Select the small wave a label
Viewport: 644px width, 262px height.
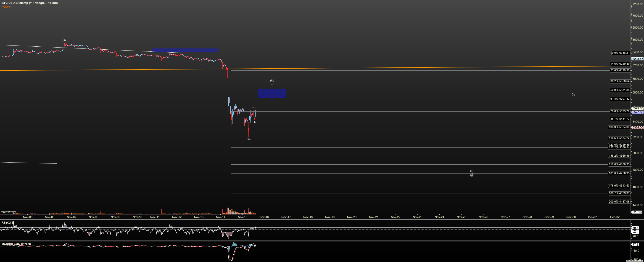[x=253, y=108]
